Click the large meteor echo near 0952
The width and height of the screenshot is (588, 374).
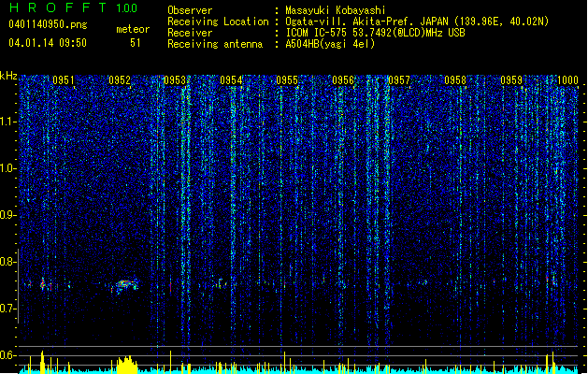(125, 286)
